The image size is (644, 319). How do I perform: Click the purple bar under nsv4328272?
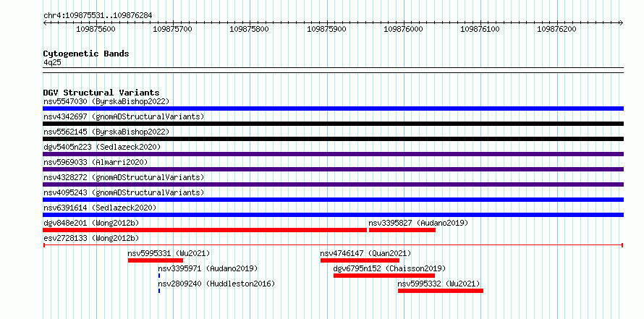tap(333, 184)
